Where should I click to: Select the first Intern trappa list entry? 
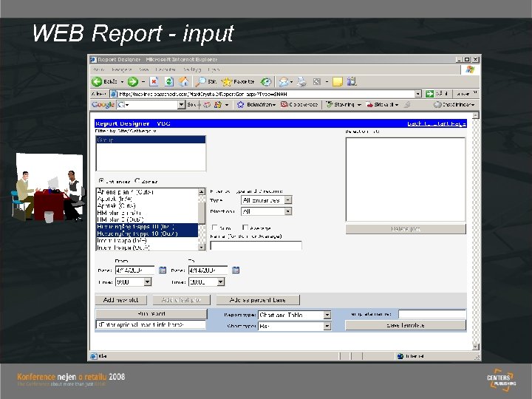[x=147, y=241]
